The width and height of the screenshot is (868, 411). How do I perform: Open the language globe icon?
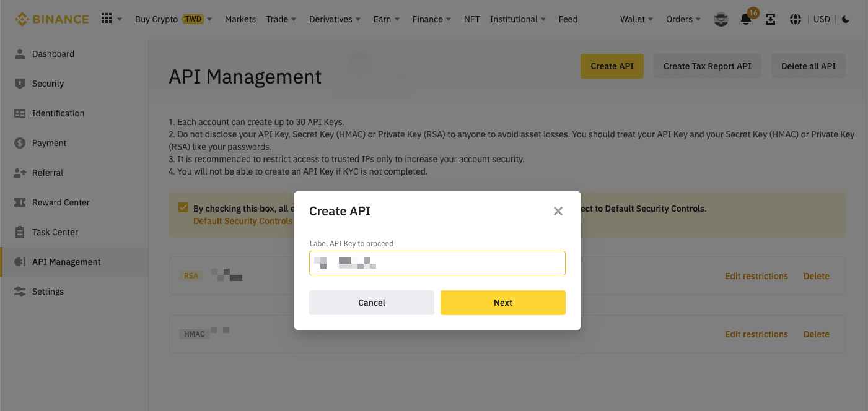coord(796,19)
